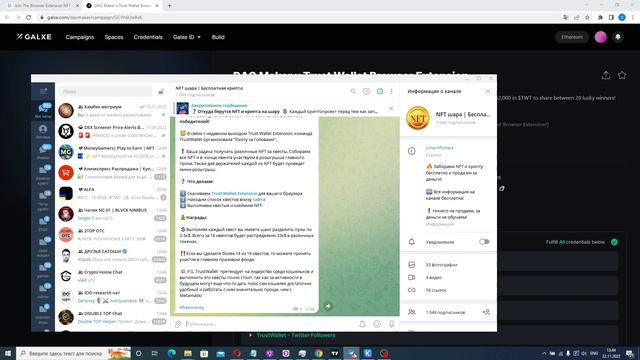
Task: Share the Galxe campaign via share icon
Action: 606,75
